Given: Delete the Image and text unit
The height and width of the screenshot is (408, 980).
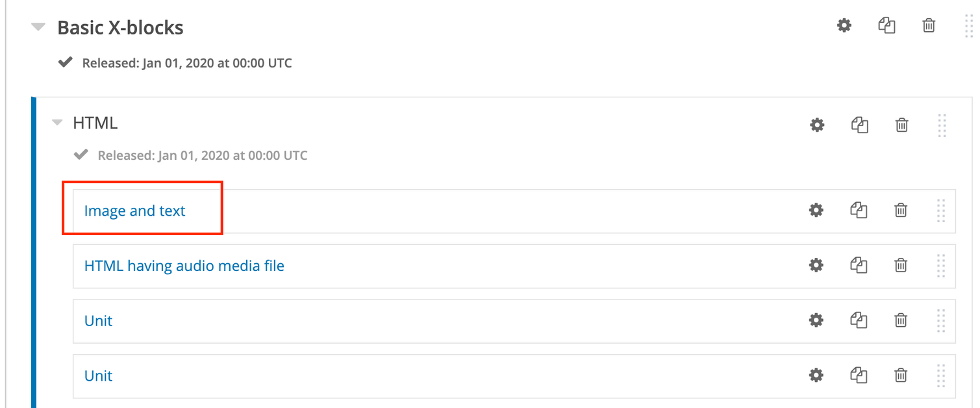Looking at the screenshot, I should tap(901, 210).
